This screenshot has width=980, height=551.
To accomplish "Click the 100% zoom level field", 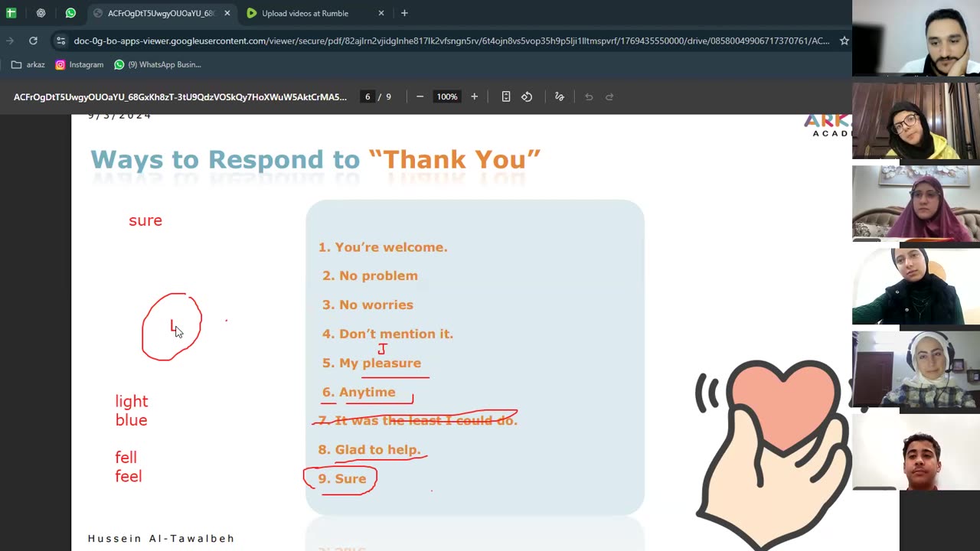I will (x=446, y=96).
